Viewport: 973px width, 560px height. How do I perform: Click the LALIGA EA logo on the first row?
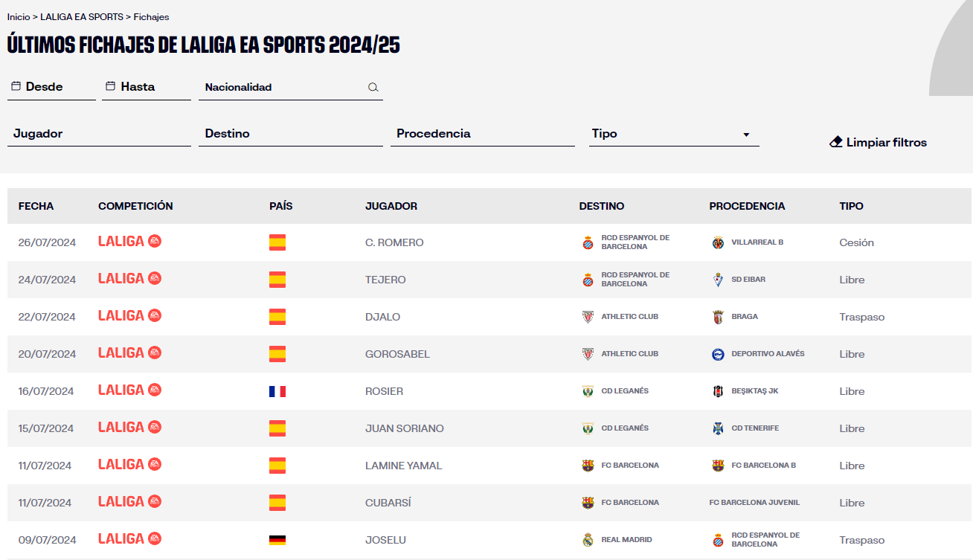pyautogui.click(x=130, y=241)
